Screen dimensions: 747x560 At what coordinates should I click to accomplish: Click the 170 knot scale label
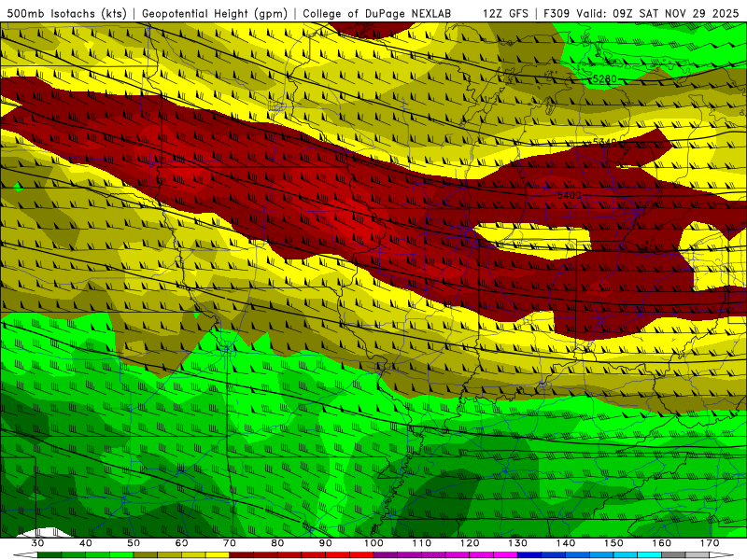pyautogui.click(x=710, y=543)
